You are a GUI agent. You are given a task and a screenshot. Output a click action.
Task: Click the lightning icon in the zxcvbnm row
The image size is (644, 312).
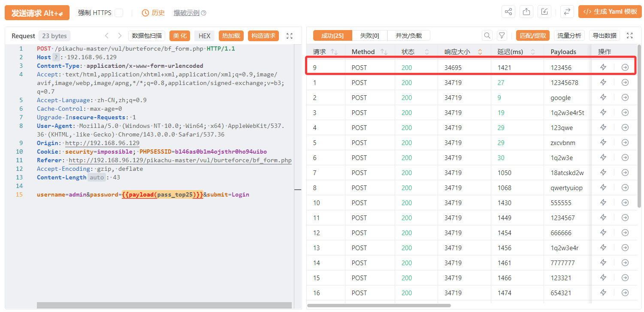(x=603, y=142)
